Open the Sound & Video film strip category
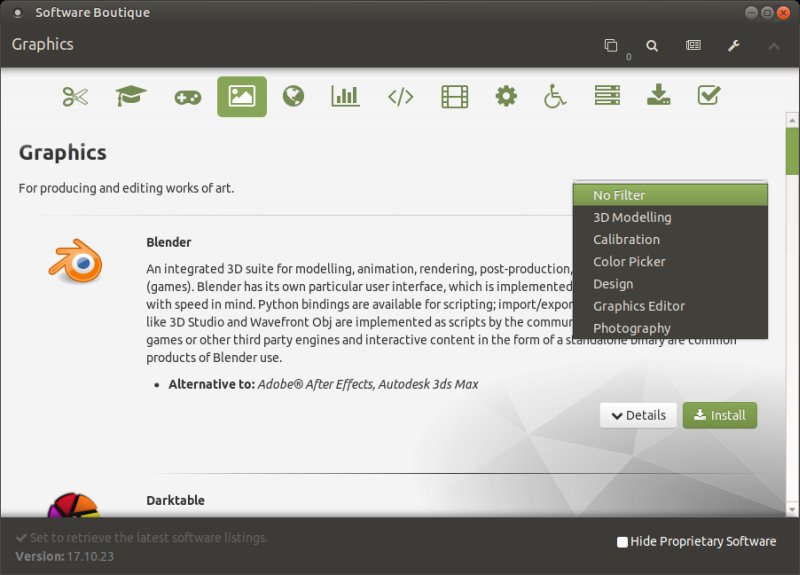 coord(455,96)
